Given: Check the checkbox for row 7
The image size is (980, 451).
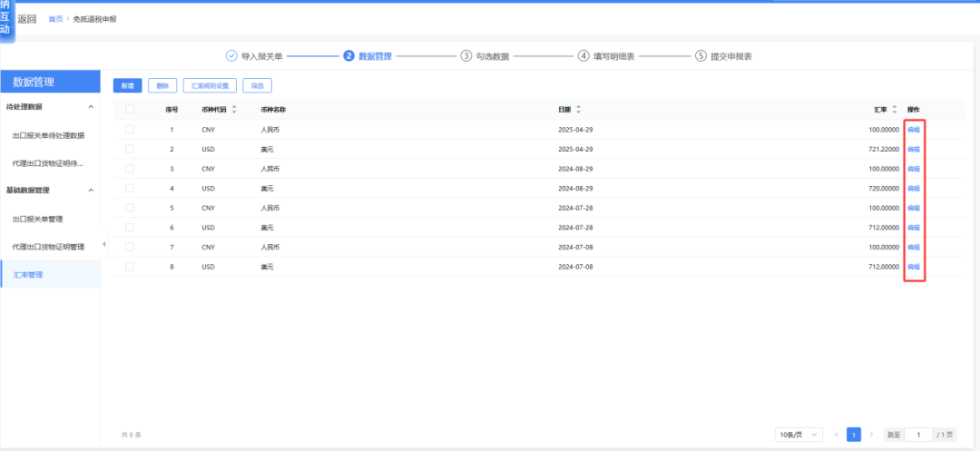Looking at the screenshot, I should point(130,247).
